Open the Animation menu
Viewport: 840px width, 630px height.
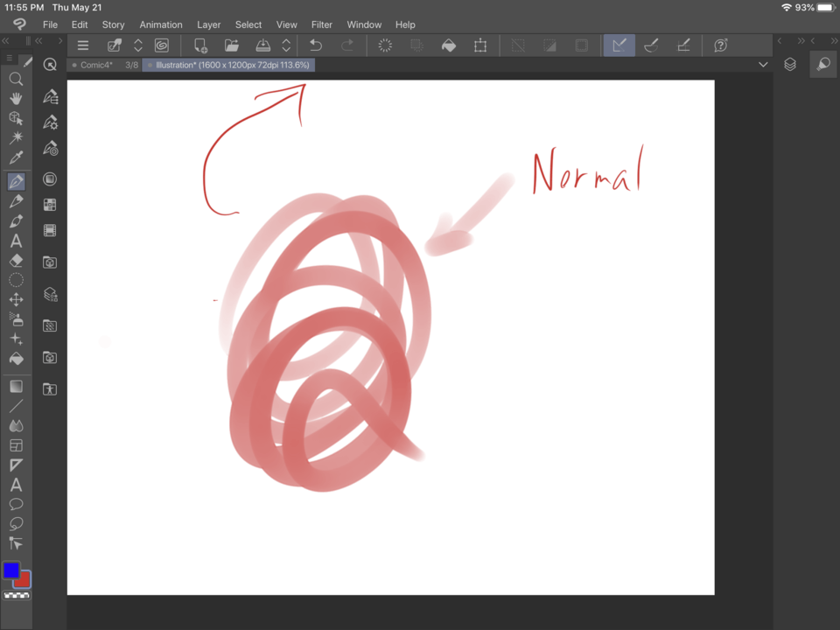tap(161, 24)
